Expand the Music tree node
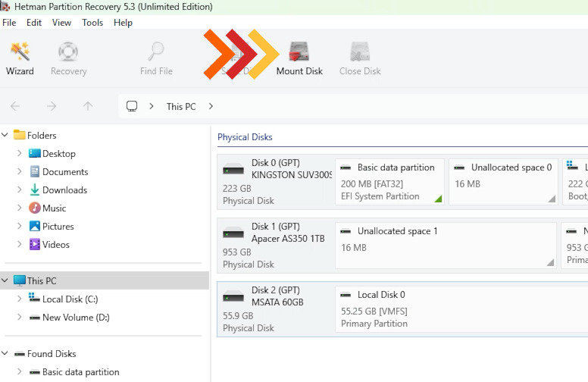The height and width of the screenshot is (382, 588). (20, 208)
